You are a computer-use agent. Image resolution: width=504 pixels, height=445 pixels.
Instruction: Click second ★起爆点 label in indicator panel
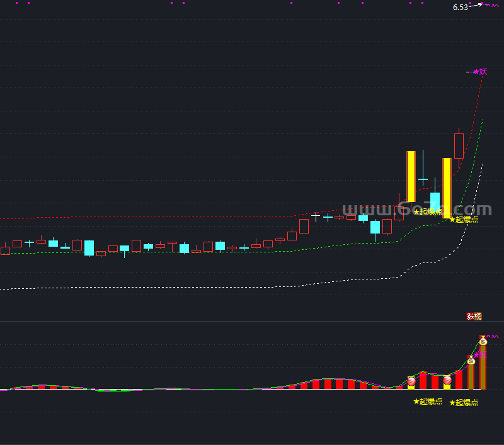click(464, 403)
